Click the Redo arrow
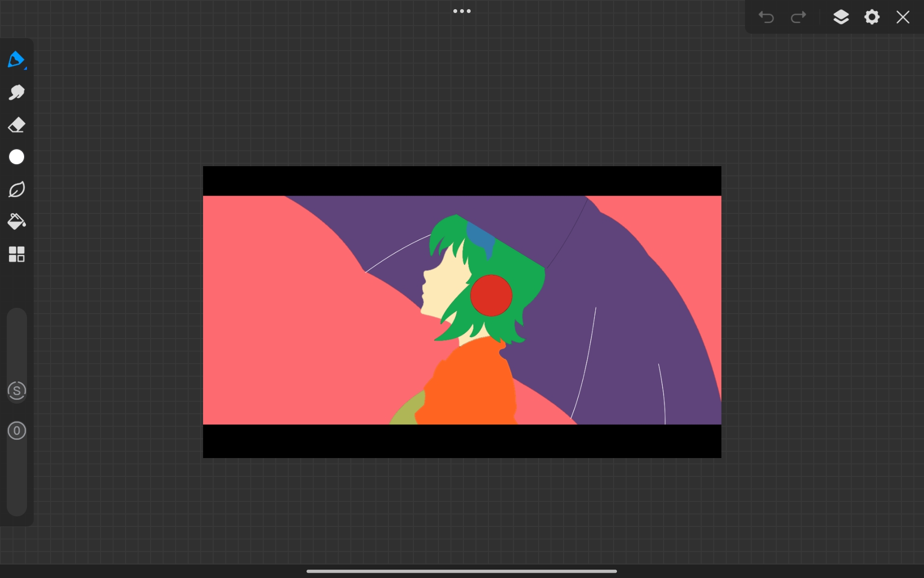Image resolution: width=924 pixels, height=578 pixels. (x=798, y=17)
